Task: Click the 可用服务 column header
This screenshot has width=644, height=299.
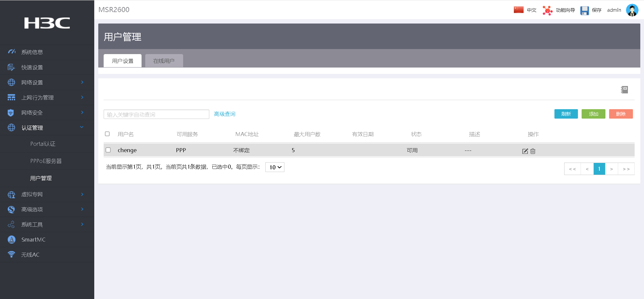Action: pyautogui.click(x=187, y=134)
